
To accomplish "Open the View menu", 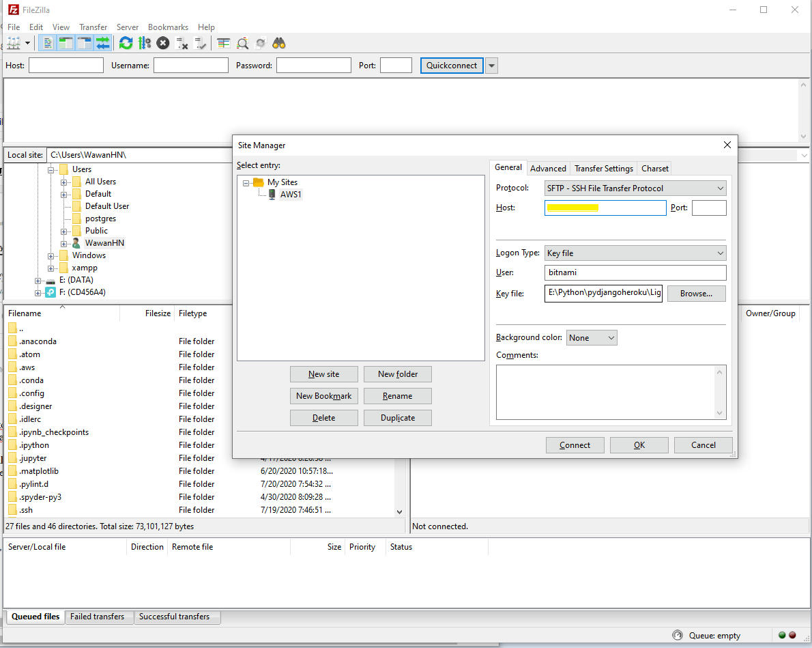I will point(61,27).
